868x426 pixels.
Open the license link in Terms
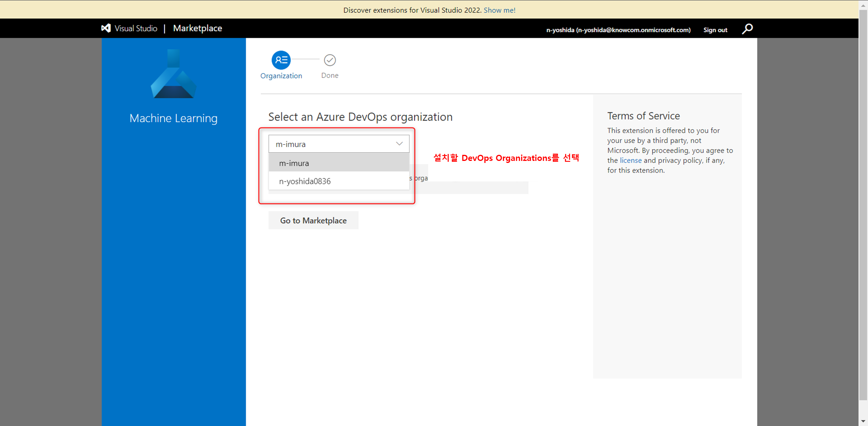click(630, 160)
